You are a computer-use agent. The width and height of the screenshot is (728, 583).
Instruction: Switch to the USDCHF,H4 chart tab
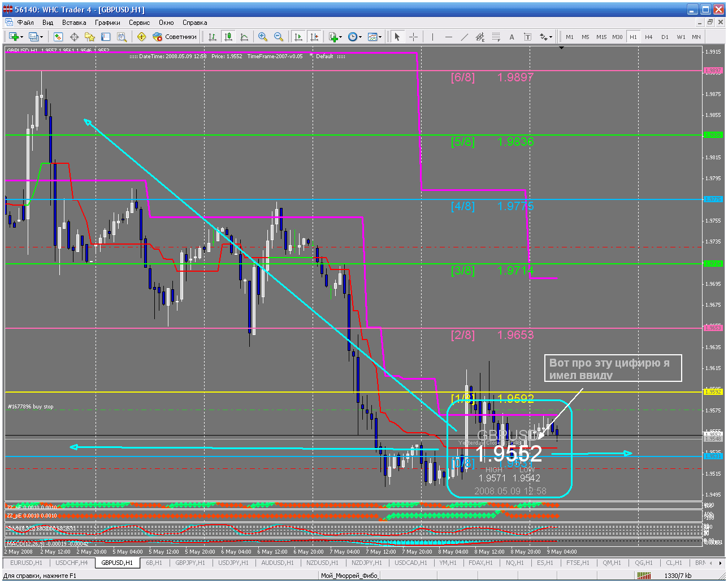click(x=72, y=563)
